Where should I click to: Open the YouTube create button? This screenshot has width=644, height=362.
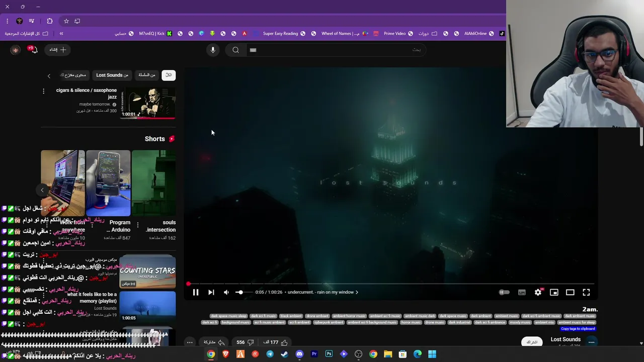[57, 50]
